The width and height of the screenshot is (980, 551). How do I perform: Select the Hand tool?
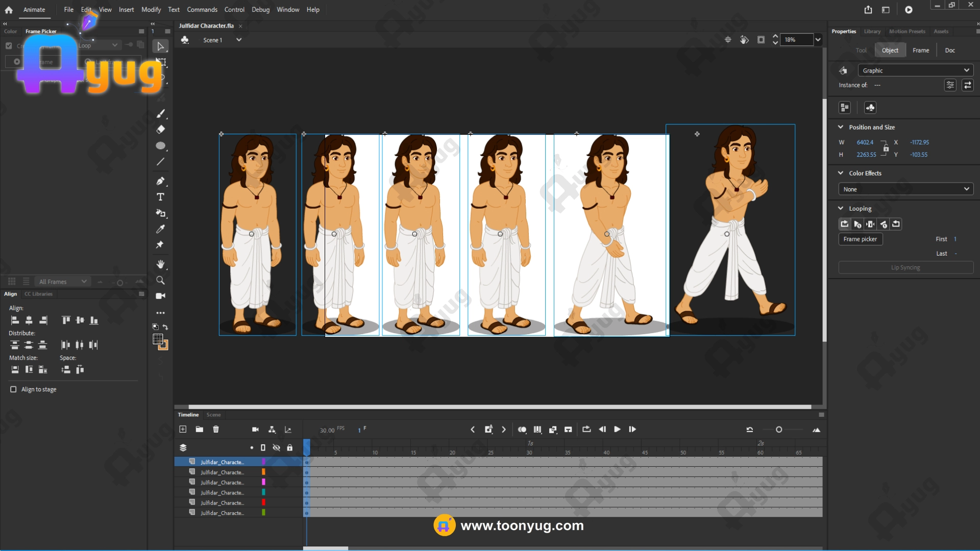tap(160, 264)
